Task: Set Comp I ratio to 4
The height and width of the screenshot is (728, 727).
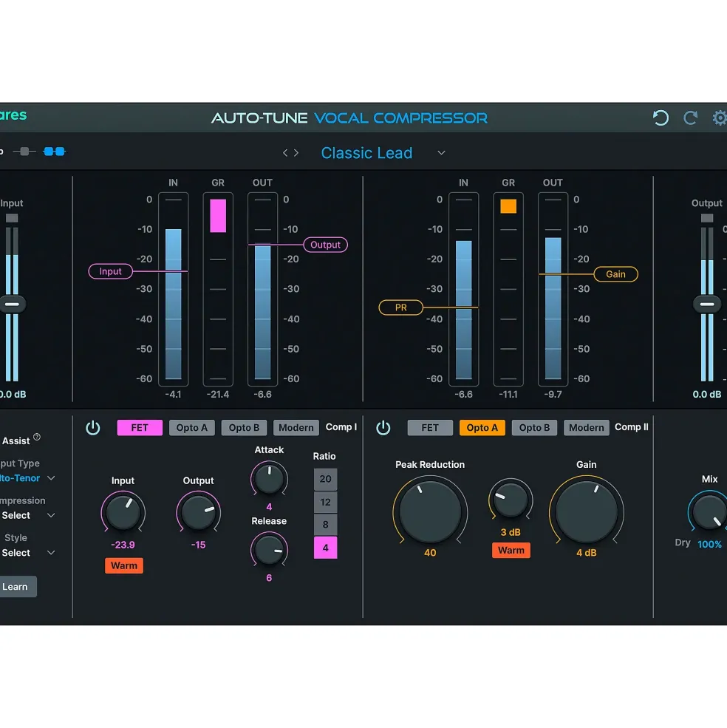Action: pyautogui.click(x=325, y=548)
